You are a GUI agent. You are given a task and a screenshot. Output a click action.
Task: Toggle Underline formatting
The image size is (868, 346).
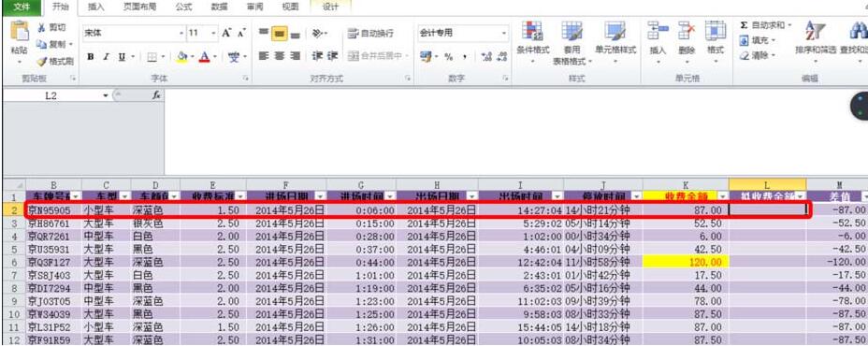click(x=122, y=56)
